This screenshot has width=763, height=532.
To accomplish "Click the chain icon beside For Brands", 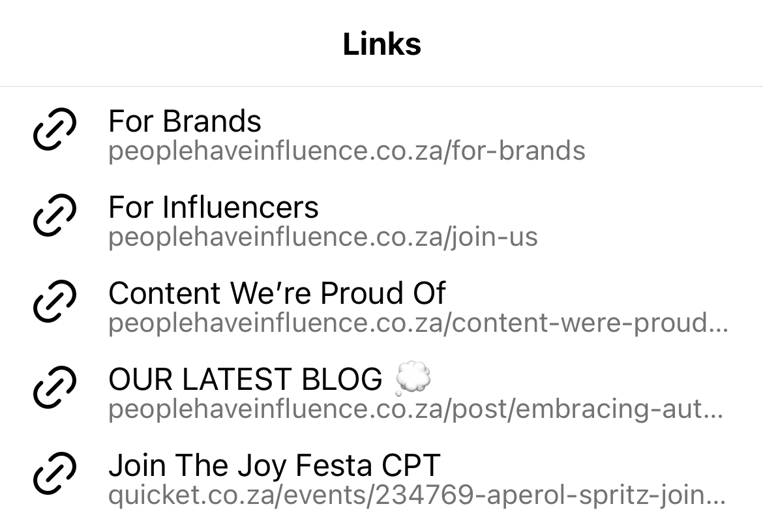I will tap(54, 130).
